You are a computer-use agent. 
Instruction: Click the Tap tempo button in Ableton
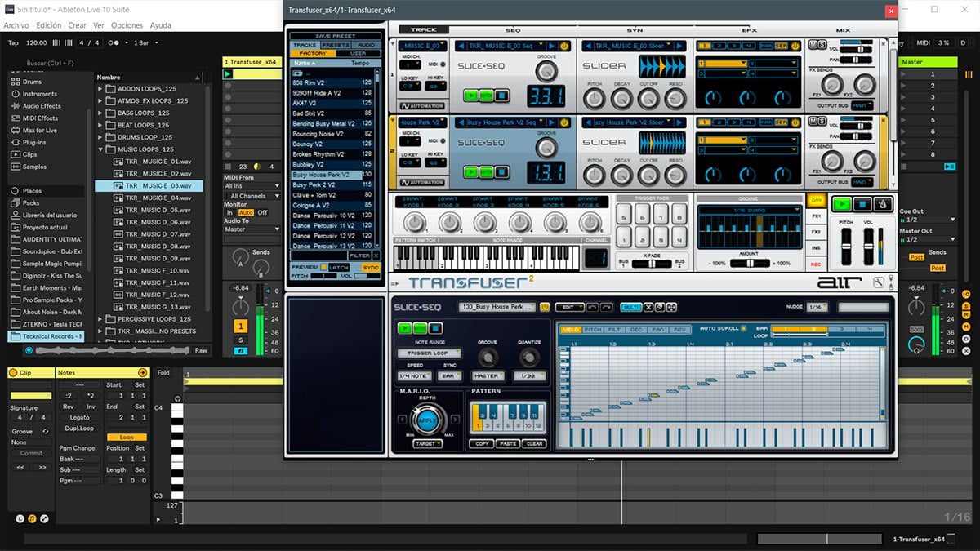point(13,42)
